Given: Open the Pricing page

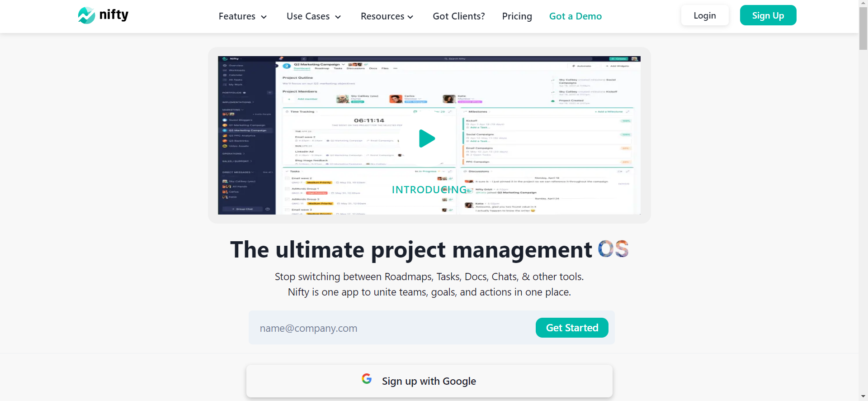Looking at the screenshot, I should [x=517, y=16].
